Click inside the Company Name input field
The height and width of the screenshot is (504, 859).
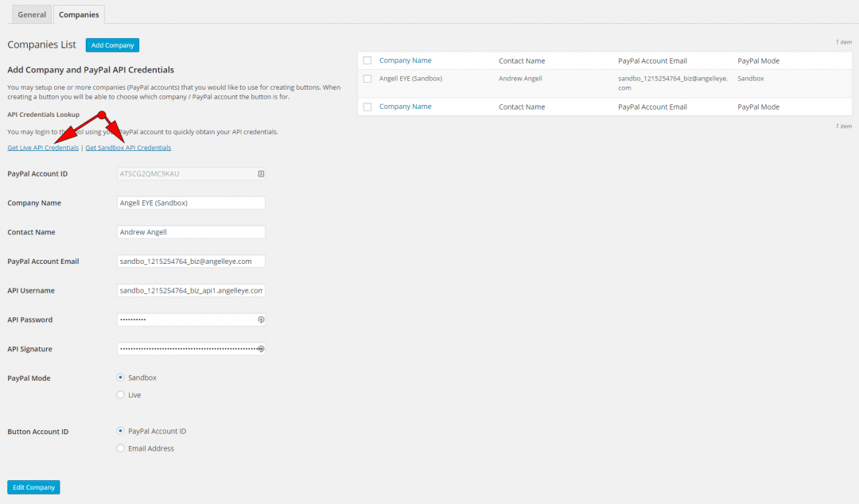click(191, 203)
